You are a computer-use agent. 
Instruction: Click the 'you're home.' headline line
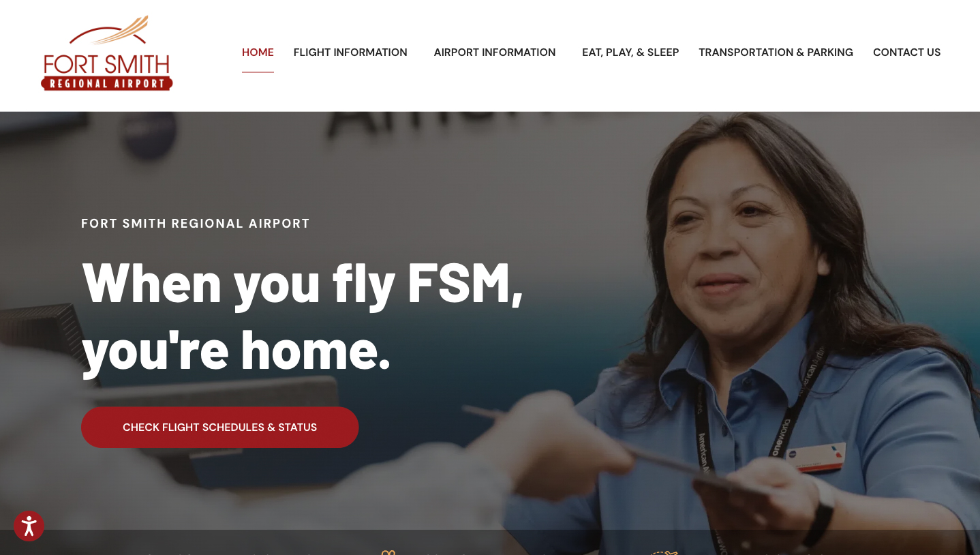click(236, 350)
